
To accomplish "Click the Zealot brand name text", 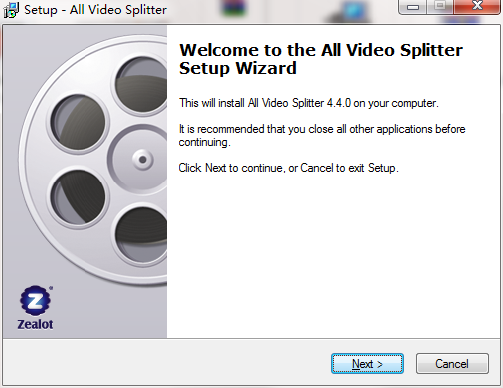I will pyautogui.click(x=35, y=324).
